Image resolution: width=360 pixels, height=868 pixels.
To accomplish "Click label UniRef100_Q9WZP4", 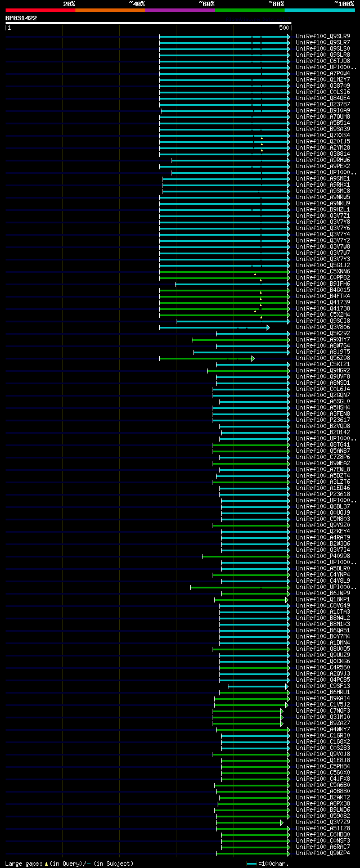I will [323, 853].
